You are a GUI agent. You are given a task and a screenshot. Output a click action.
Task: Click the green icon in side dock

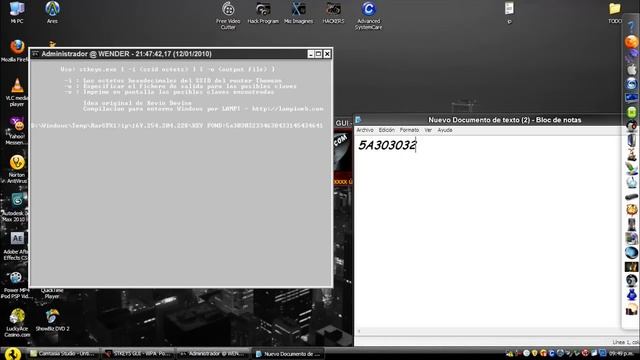click(631, 112)
